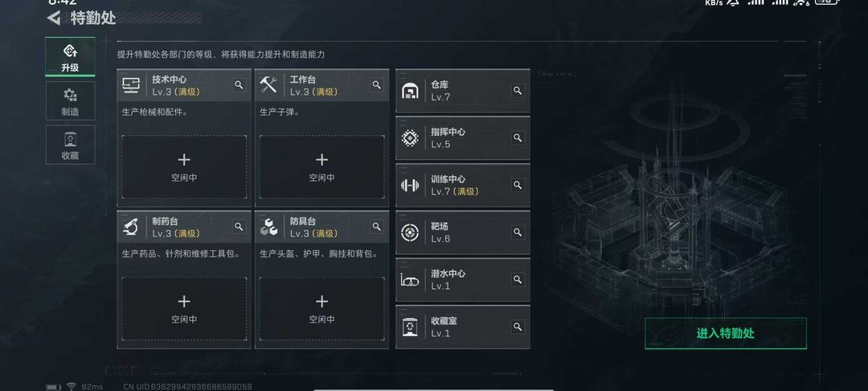Inspect 工作台 details via its magnifier icon
Viewport: 868px width, 391px height.
click(376, 84)
